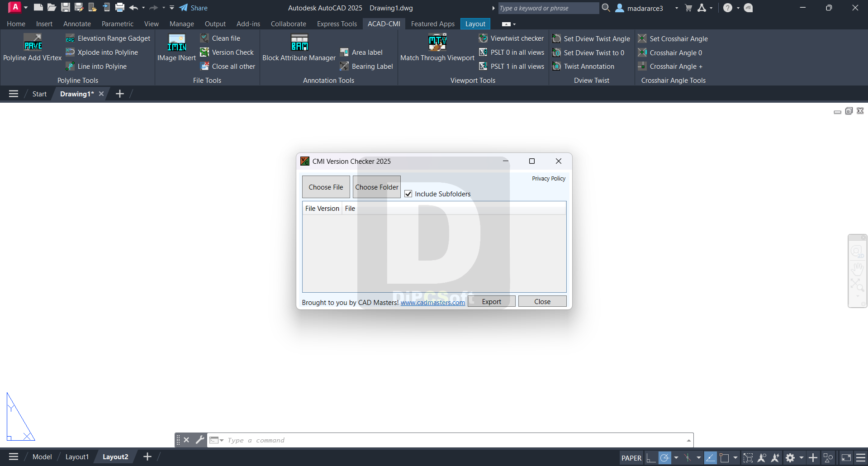Click Choose Folder button
Viewport: 868px width, 466px height.
click(377, 187)
